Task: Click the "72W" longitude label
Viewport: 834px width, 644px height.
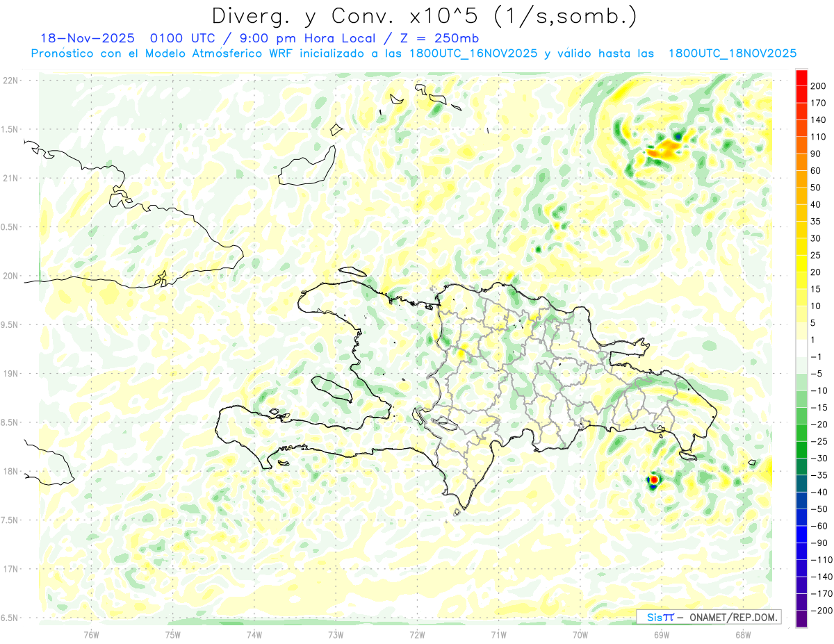Action: pyautogui.click(x=417, y=634)
